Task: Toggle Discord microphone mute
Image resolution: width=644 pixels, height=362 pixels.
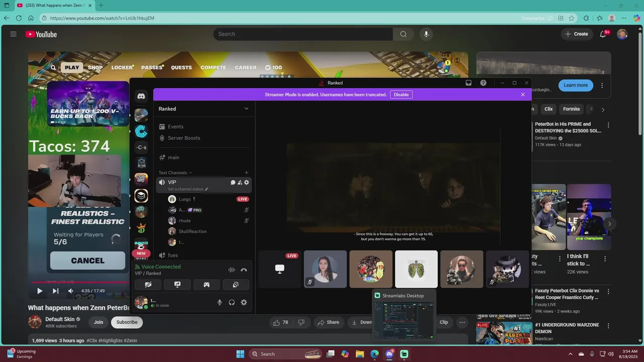Action: 219,302
